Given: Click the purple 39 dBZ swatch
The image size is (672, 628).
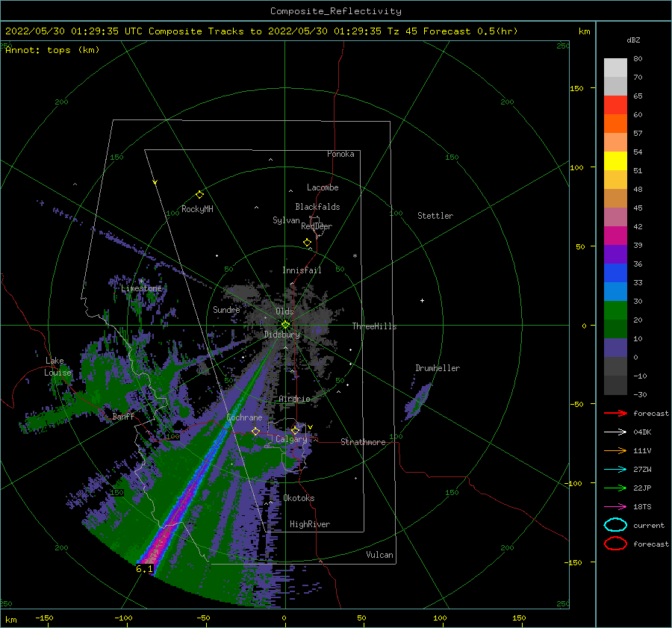Looking at the screenshot, I should (615, 254).
